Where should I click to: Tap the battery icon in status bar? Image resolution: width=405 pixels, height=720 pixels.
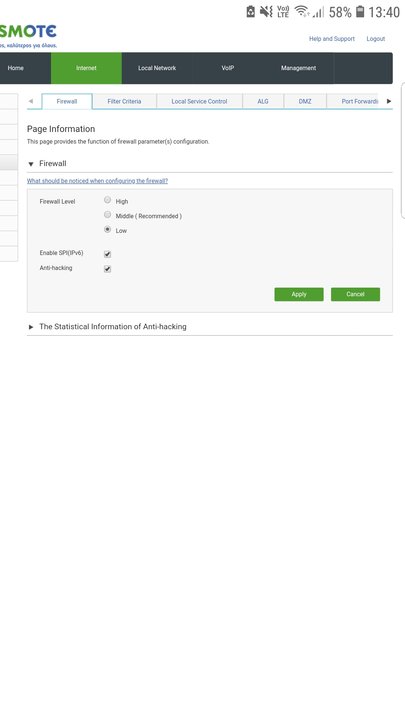(360, 11)
